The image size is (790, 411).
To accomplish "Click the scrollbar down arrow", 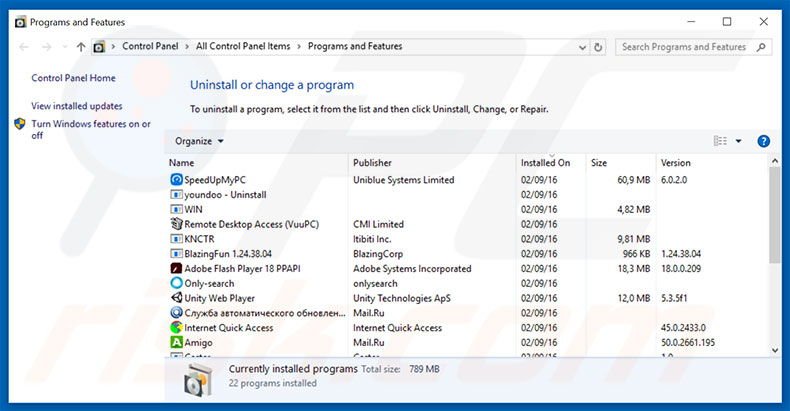I will pos(774,351).
